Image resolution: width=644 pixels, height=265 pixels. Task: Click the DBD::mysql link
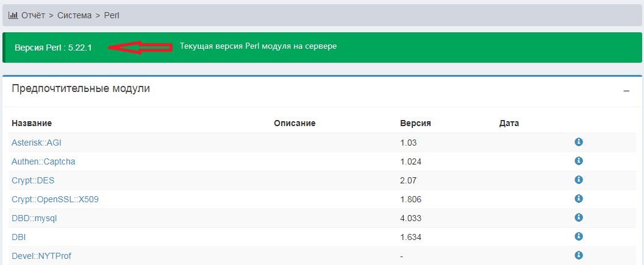(34, 218)
